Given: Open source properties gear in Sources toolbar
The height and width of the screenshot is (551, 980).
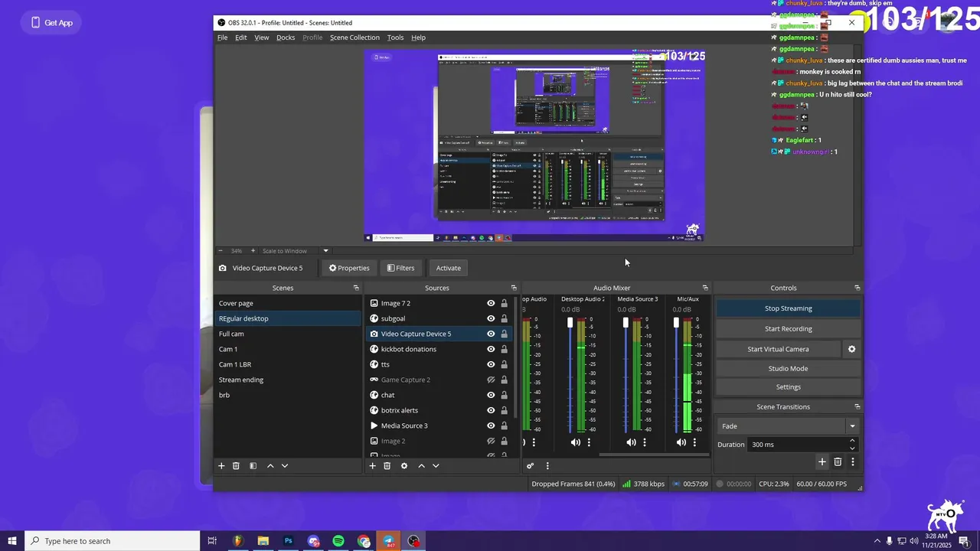Looking at the screenshot, I should pyautogui.click(x=404, y=465).
